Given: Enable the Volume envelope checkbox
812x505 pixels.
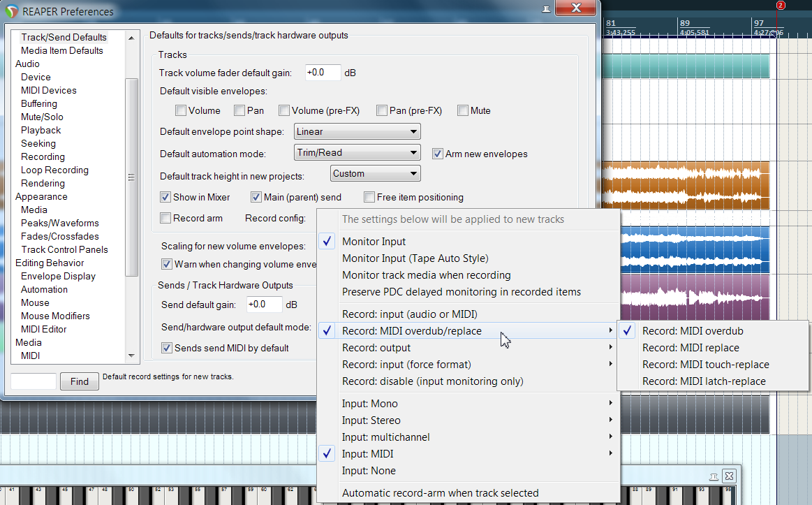Looking at the screenshot, I should [181, 110].
